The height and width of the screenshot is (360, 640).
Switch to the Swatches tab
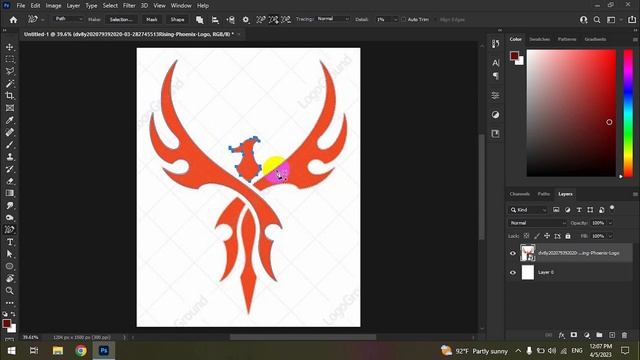[539, 39]
